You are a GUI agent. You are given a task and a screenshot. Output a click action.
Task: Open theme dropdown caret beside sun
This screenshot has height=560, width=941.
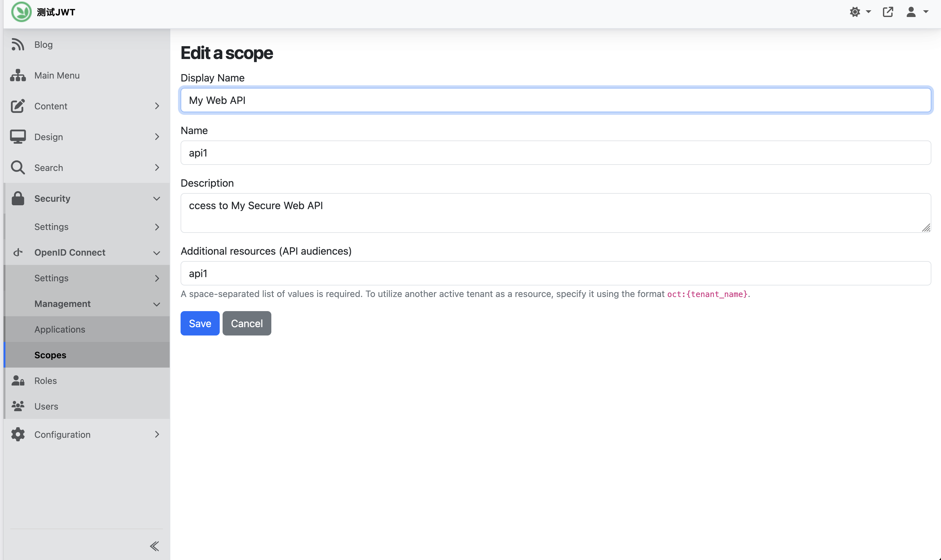coord(868,12)
